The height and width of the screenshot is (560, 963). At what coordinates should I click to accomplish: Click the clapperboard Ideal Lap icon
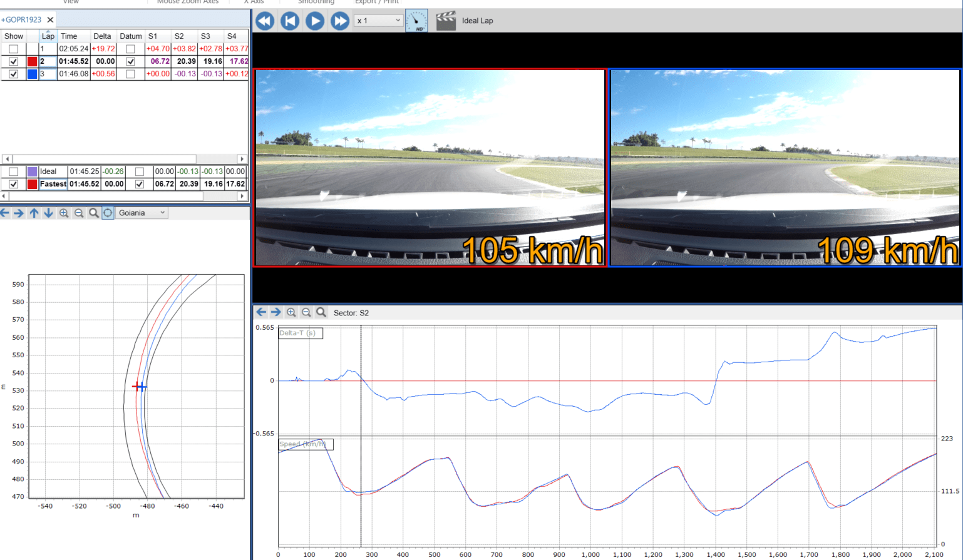tap(446, 21)
